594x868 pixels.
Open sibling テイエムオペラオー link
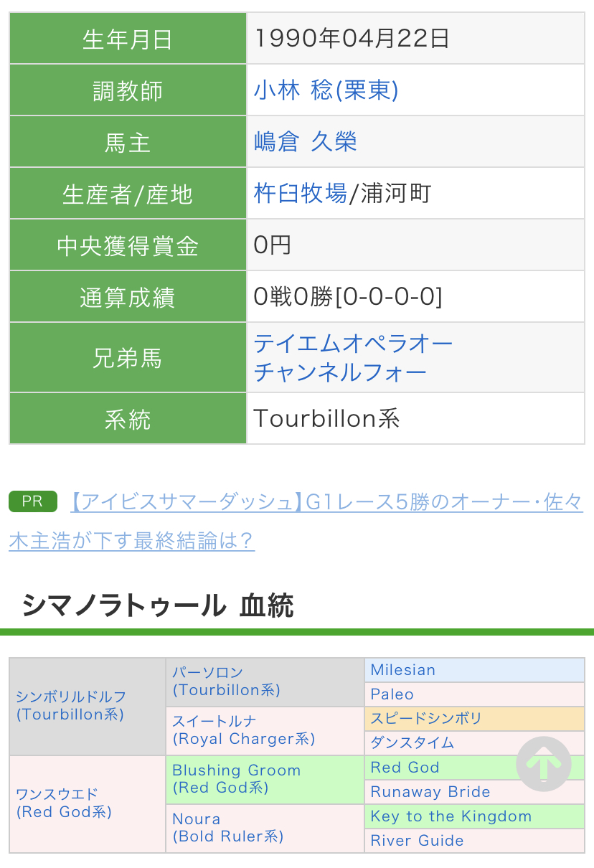(x=353, y=344)
